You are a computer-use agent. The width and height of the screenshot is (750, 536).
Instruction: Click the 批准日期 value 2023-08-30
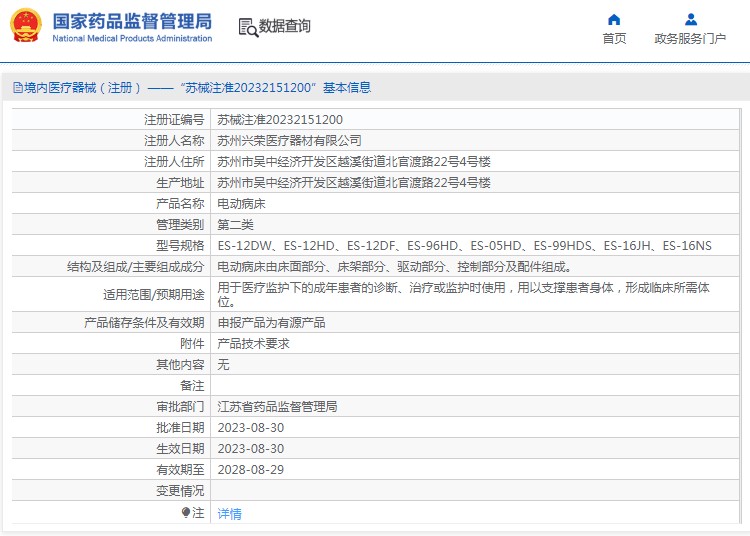[x=251, y=428]
